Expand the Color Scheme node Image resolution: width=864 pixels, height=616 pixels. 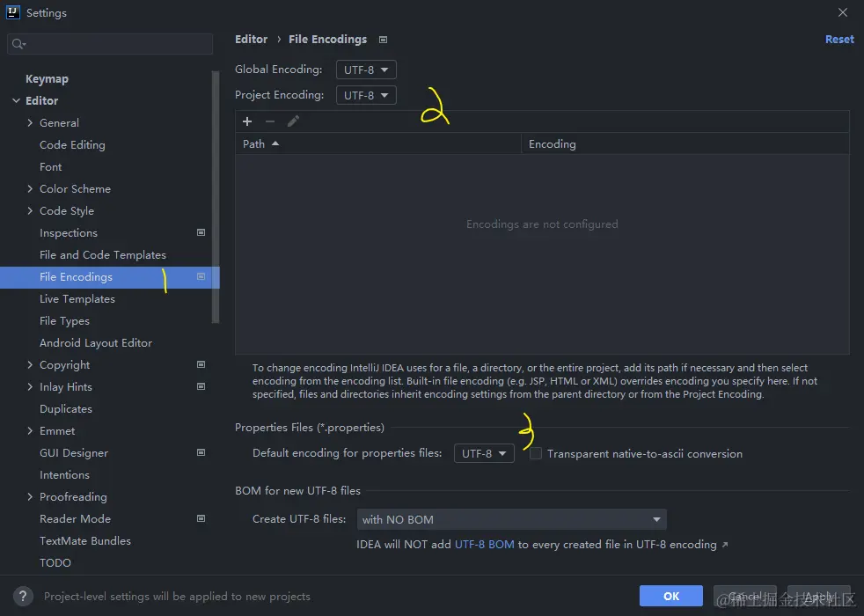click(30, 189)
